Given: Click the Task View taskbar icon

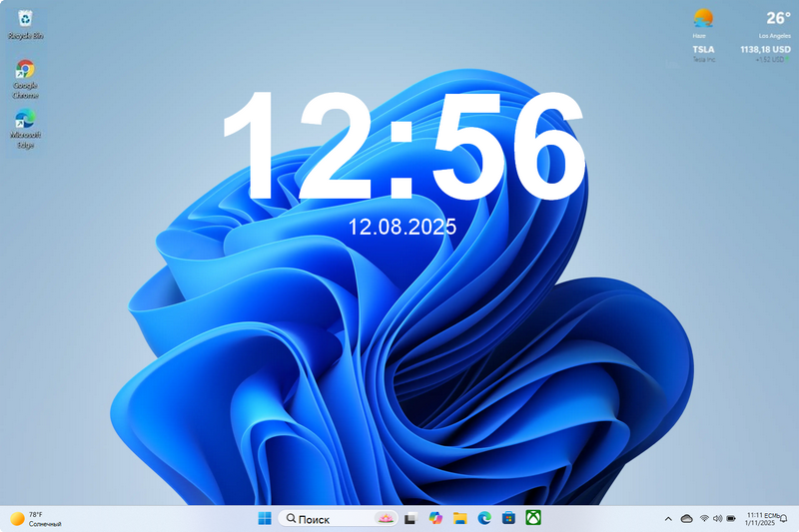Looking at the screenshot, I should pos(409,518).
